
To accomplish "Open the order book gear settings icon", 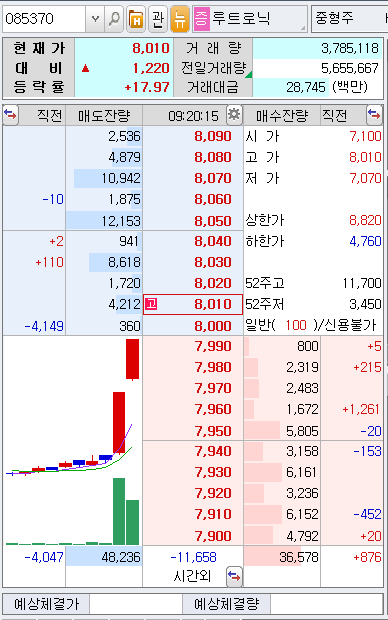I will tap(234, 115).
